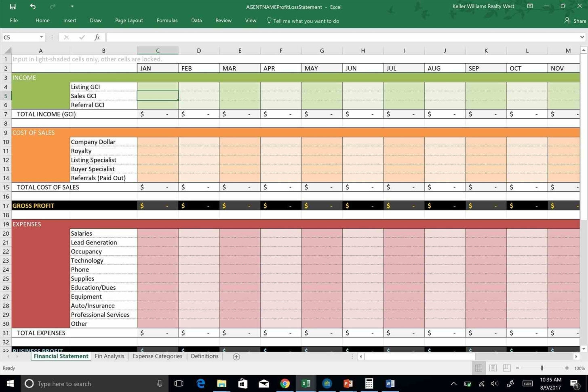Image resolution: width=588 pixels, height=392 pixels.
Task: Open Word from the taskbar
Action: pyautogui.click(x=390, y=383)
